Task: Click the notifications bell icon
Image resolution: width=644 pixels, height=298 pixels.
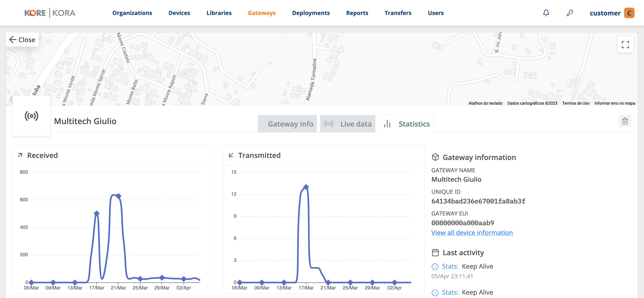Action: coord(546,13)
